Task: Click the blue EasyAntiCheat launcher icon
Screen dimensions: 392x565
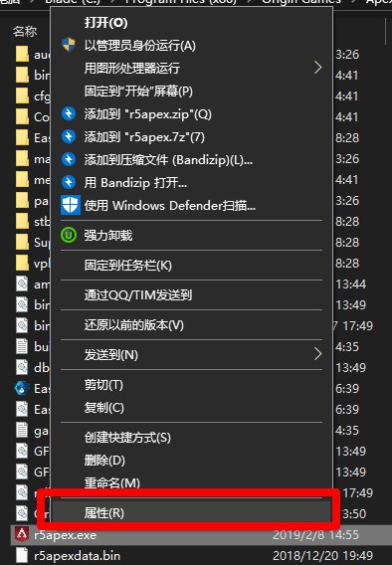Action: pos(22,388)
